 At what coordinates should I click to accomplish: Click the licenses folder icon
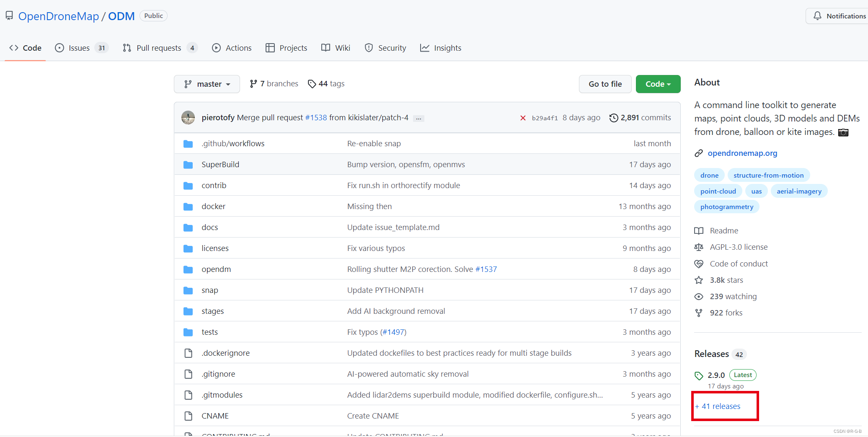pyautogui.click(x=188, y=248)
